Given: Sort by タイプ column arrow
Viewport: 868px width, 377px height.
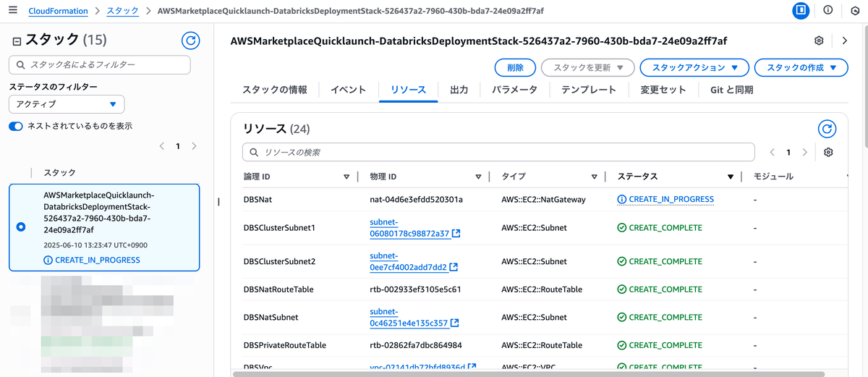Looking at the screenshot, I should (594, 177).
